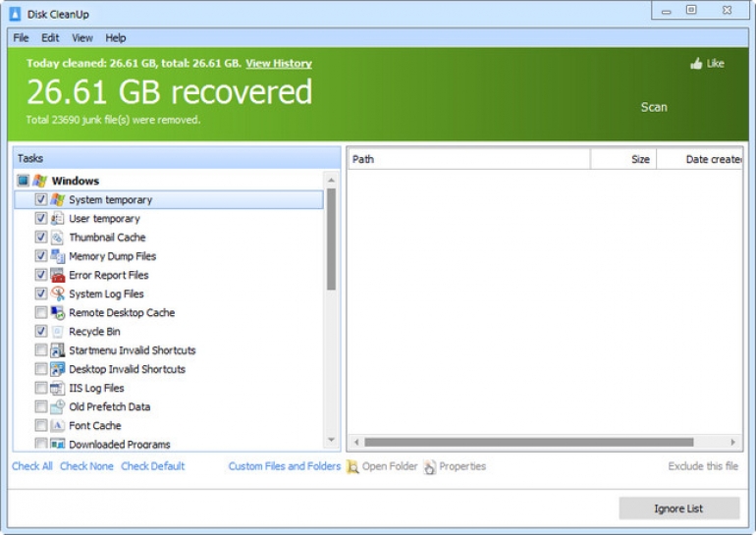This screenshot has height=535, width=756.
Task: Start a Scan from the green banner
Action: 654,107
